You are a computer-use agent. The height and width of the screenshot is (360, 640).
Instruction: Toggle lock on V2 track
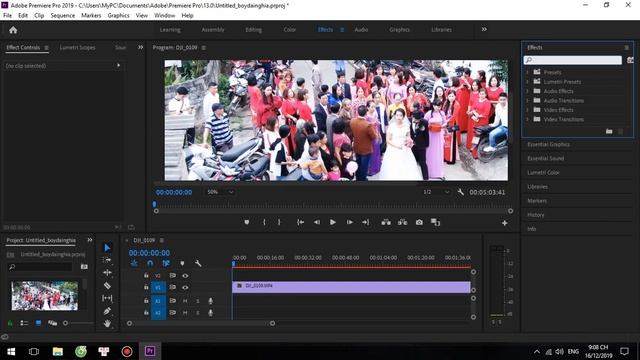point(146,276)
